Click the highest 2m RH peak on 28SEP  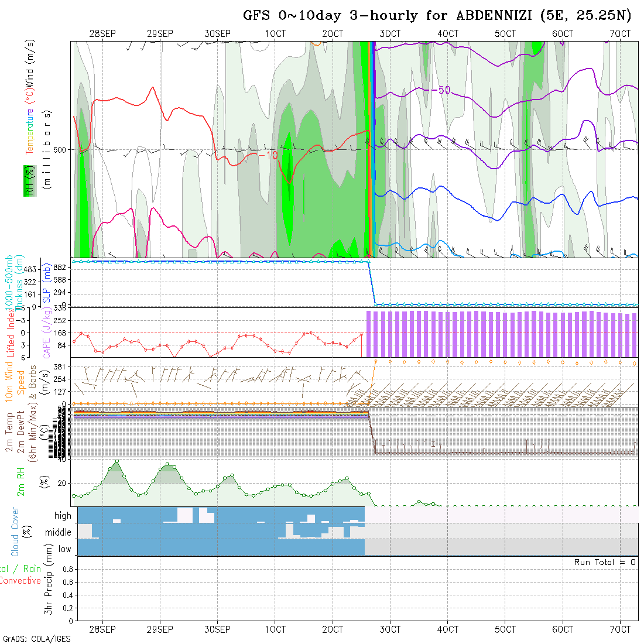click(x=117, y=461)
